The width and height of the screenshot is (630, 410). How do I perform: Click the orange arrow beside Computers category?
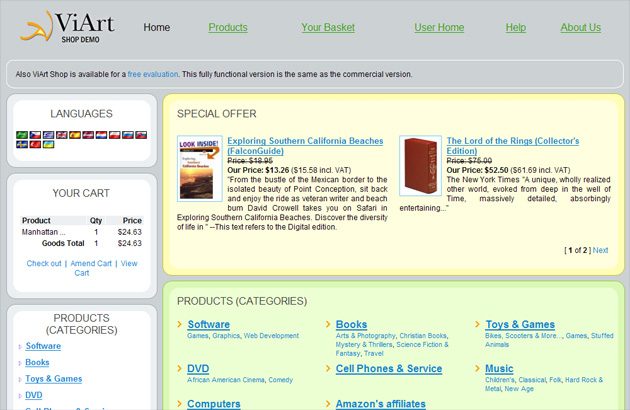(x=180, y=404)
